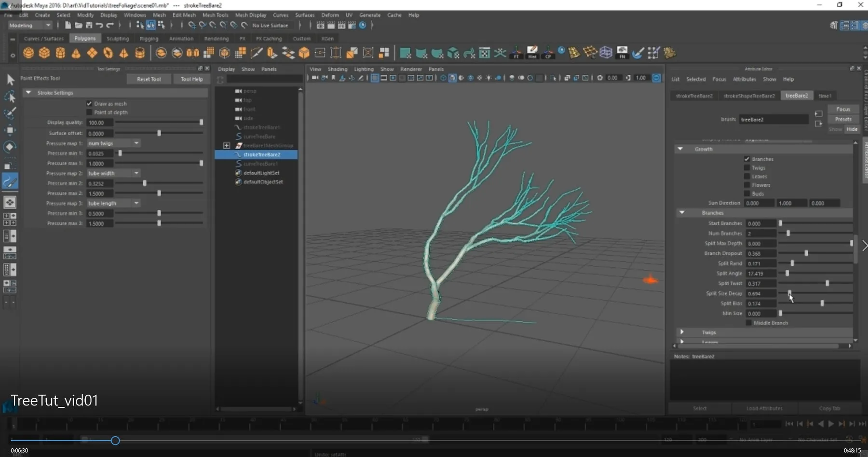Select the polygon cube creation icon
This screenshot has width=868, height=457.
click(44, 53)
